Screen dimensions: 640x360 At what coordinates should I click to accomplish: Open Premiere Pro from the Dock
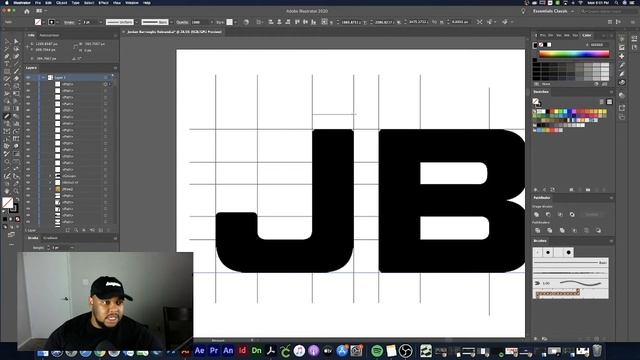214,350
